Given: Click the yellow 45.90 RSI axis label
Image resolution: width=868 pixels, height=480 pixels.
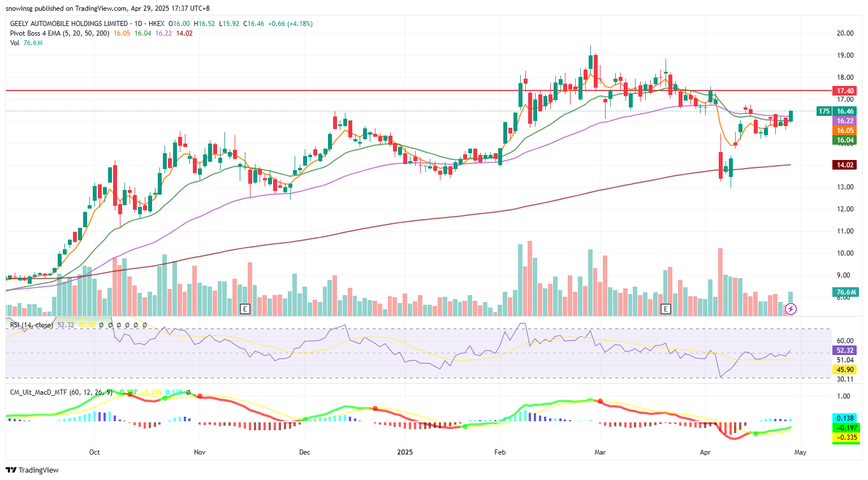Looking at the screenshot, I should tap(845, 370).
